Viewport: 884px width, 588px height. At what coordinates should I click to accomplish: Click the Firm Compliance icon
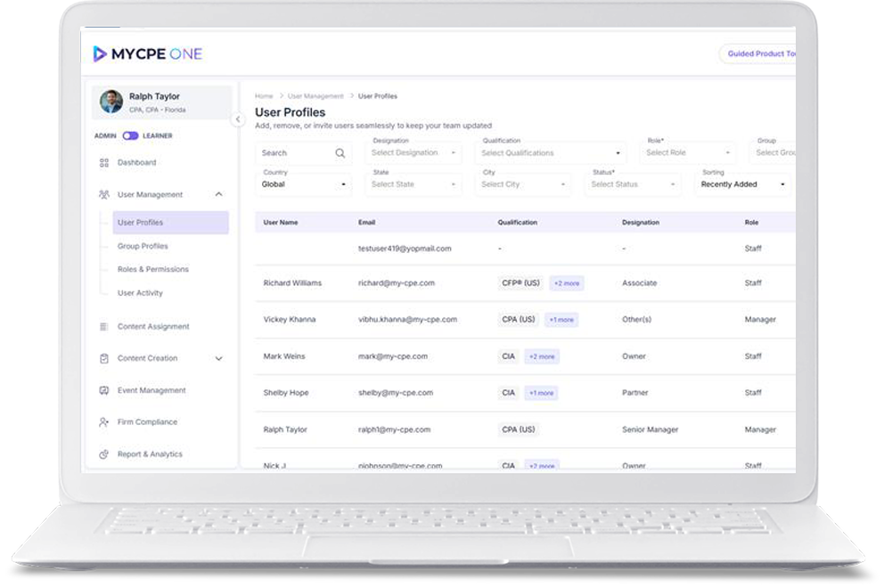tap(103, 422)
